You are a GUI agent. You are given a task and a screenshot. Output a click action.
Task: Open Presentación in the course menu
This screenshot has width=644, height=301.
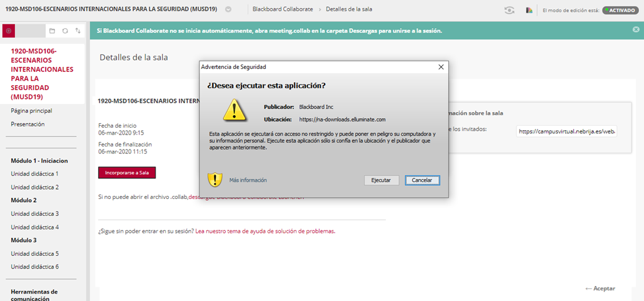(x=28, y=124)
